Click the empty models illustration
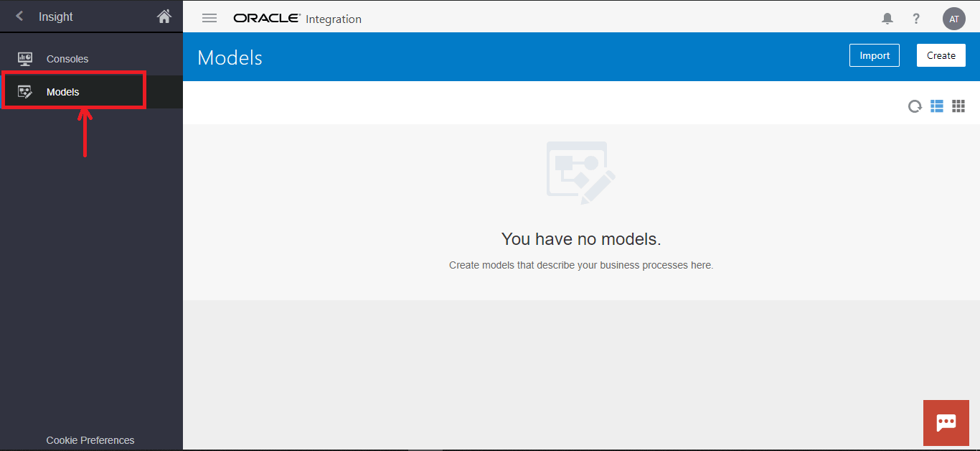The height and width of the screenshot is (451, 980). [580, 172]
